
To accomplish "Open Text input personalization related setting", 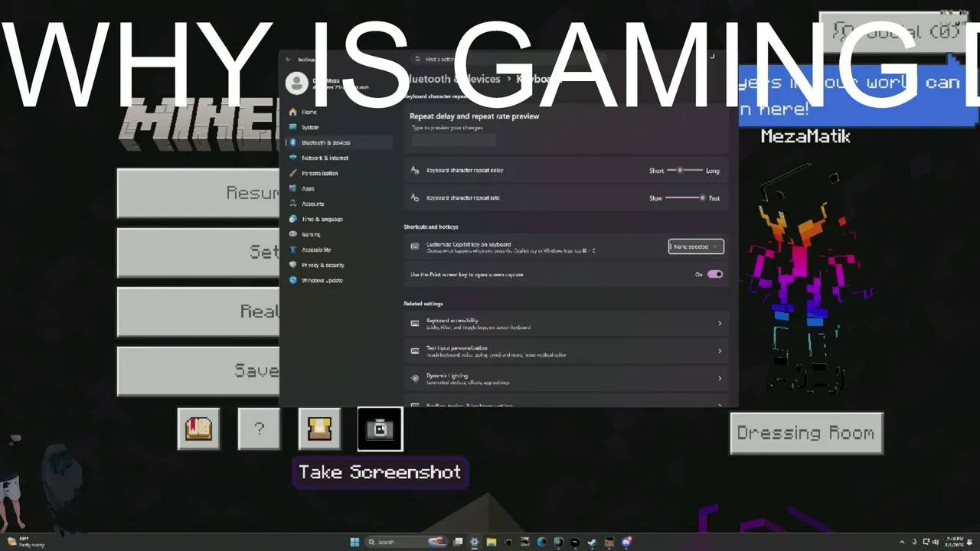I will tap(567, 351).
